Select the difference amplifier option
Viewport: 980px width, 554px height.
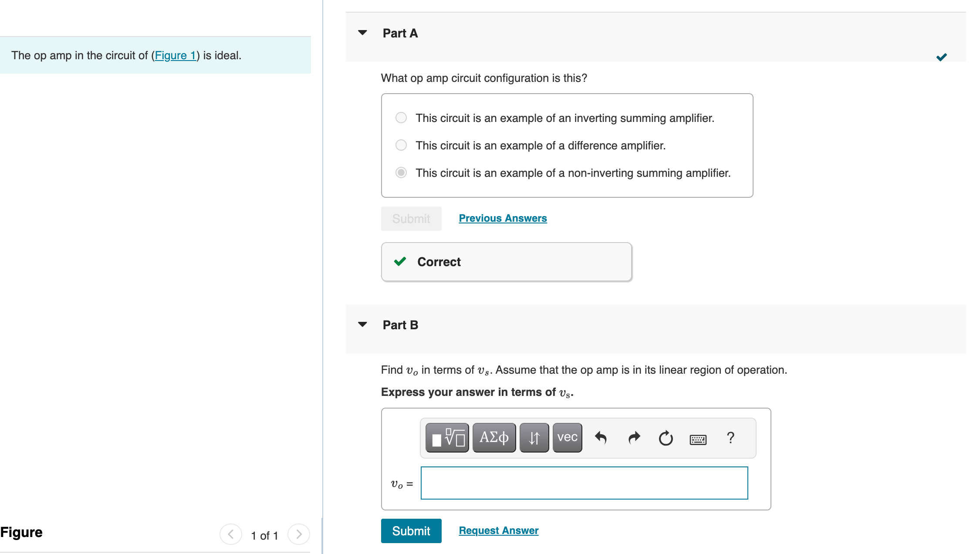tap(401, 145)
